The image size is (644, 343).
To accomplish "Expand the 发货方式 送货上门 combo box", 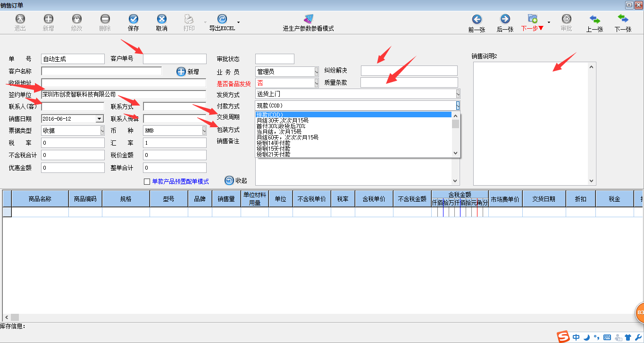I will [458, 94].
